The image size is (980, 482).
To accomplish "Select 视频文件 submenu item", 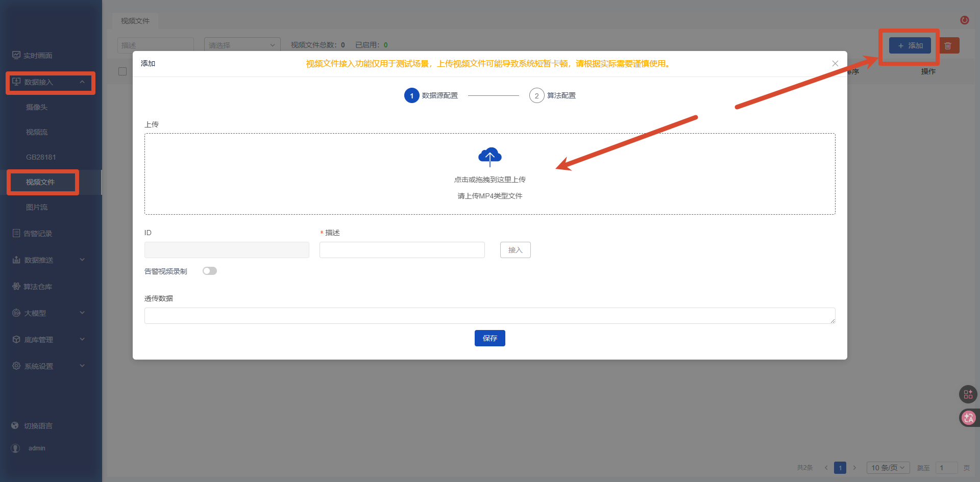I will coord(40,182).
